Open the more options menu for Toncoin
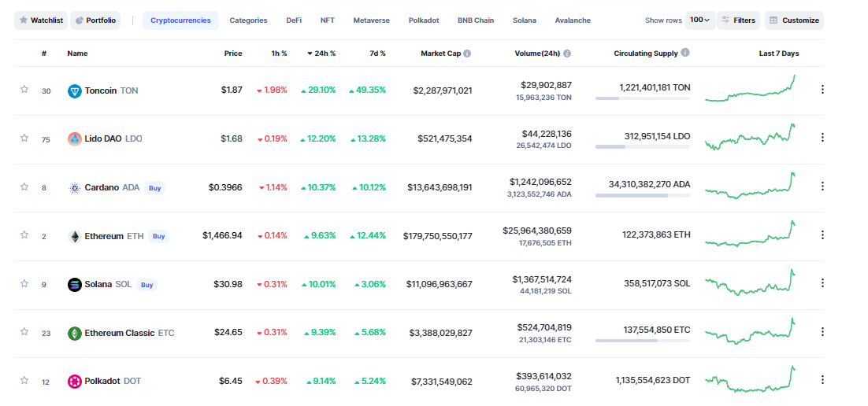868x406 pixels. (x=822, y=89)
